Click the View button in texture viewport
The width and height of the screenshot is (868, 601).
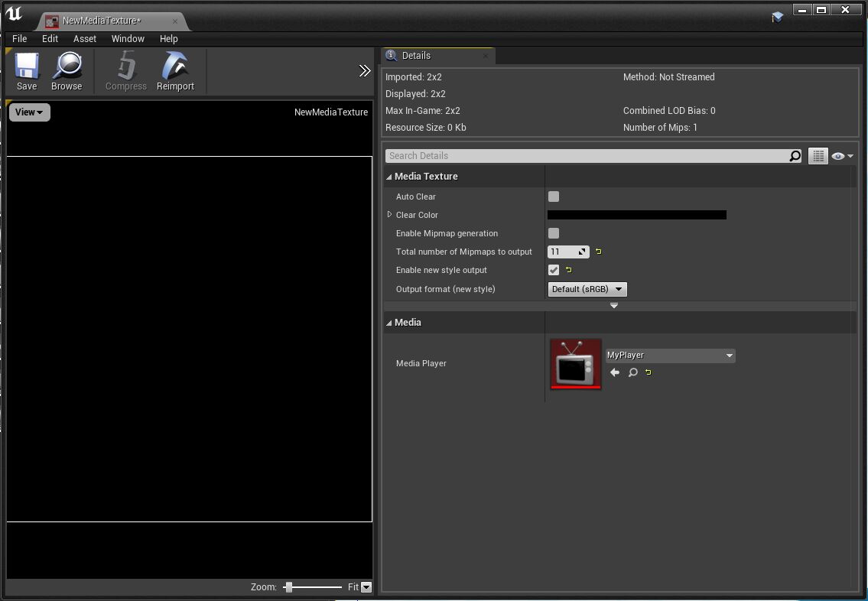click(29, 112)
